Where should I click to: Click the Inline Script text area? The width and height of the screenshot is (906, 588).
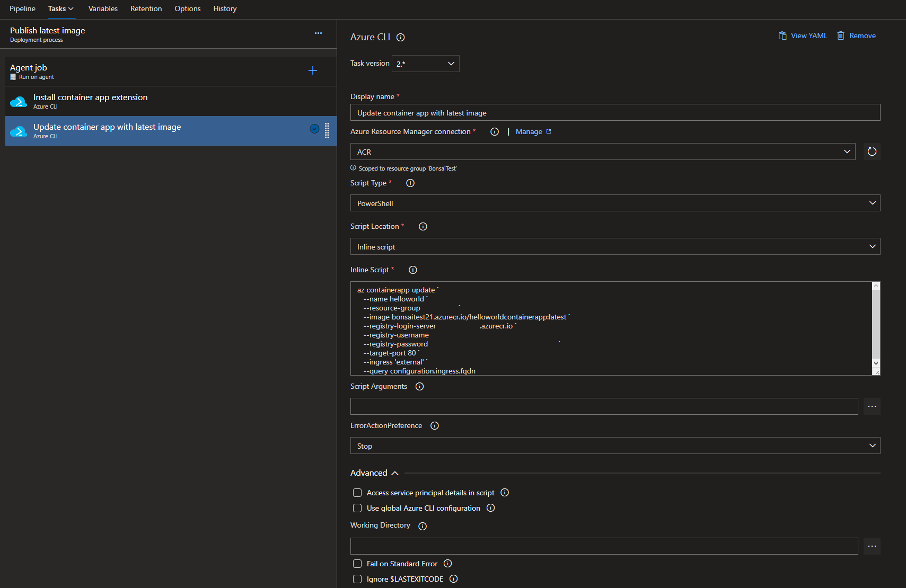coord(611,328)
